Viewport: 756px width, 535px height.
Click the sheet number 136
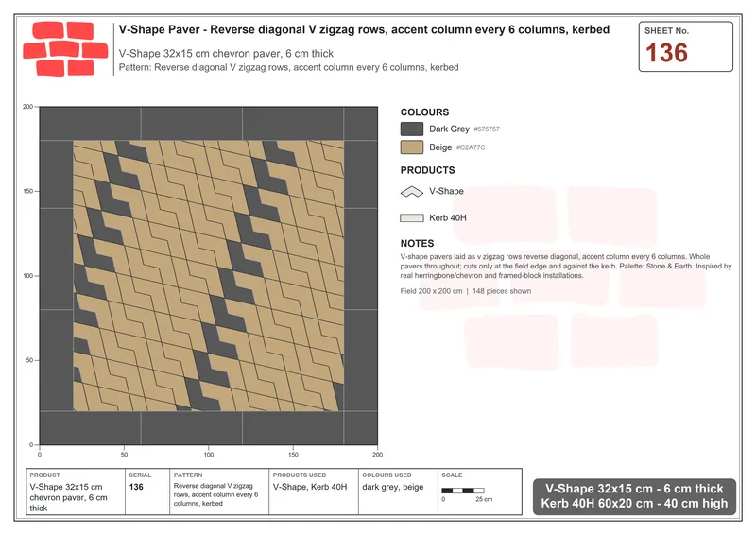click(x=666, y=53)
